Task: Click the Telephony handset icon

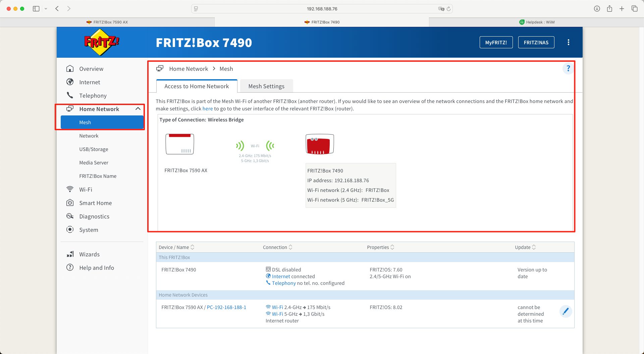Action: pos(70,95)
